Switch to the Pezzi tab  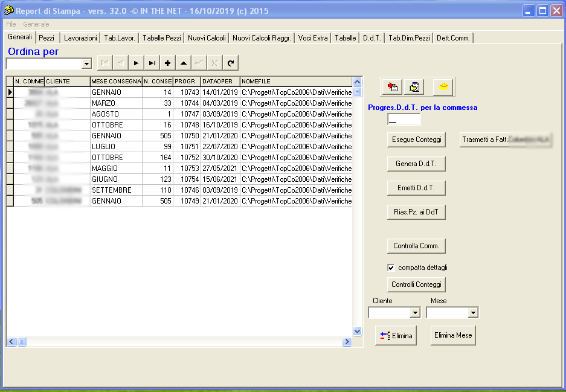[47, 38]
